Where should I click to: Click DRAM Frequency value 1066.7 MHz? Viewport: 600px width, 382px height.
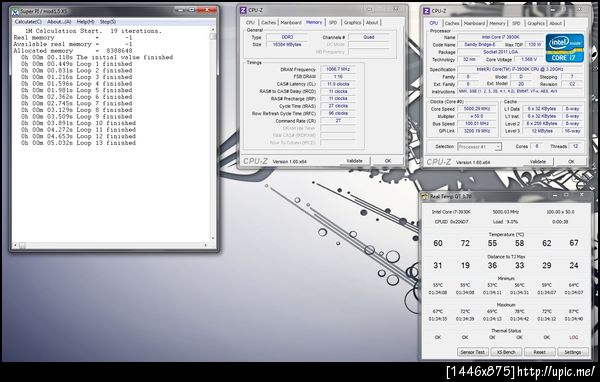point(338,69)
